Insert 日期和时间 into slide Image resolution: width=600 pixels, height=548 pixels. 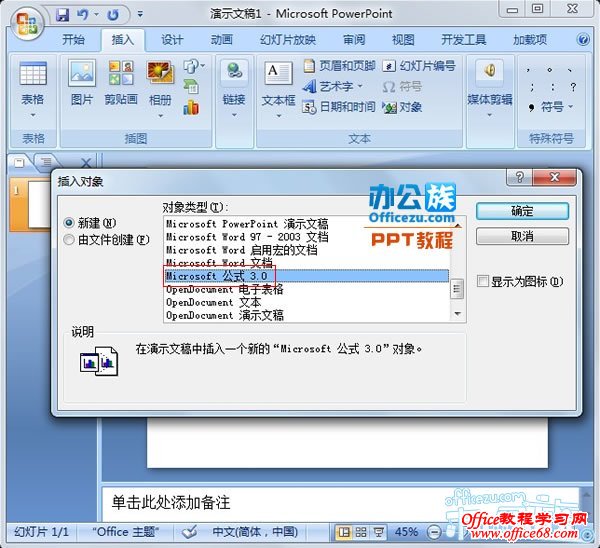[x=339, y=107]
